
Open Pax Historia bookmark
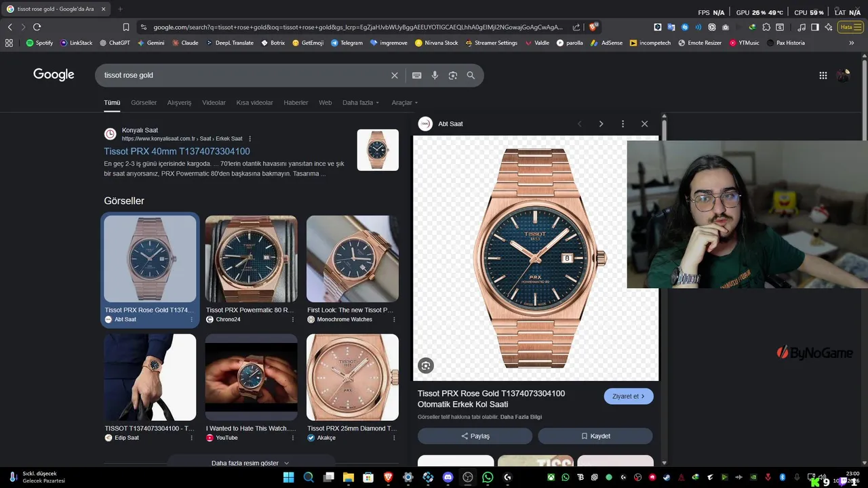tap(786, 43)
